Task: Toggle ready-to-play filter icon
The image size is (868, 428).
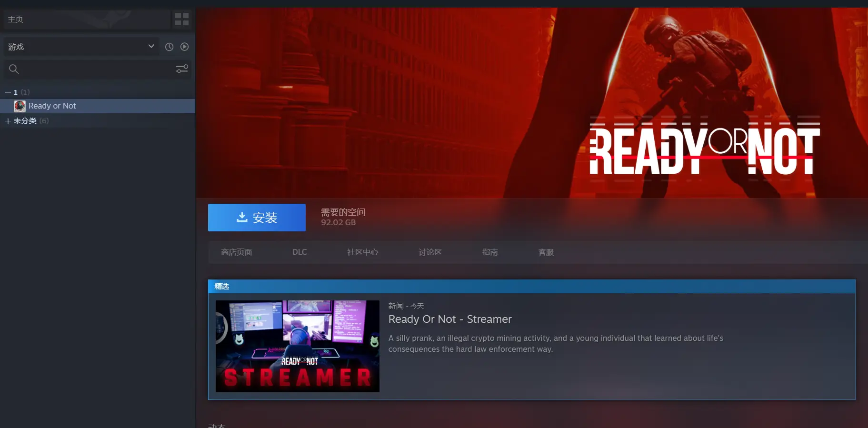Action: point(185,47)
